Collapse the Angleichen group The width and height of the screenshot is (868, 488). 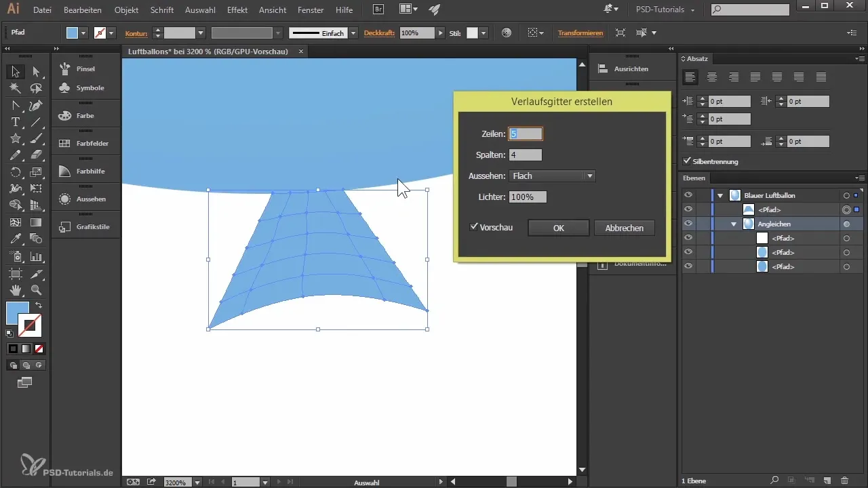pyautogui.click(x=734, y=224)
